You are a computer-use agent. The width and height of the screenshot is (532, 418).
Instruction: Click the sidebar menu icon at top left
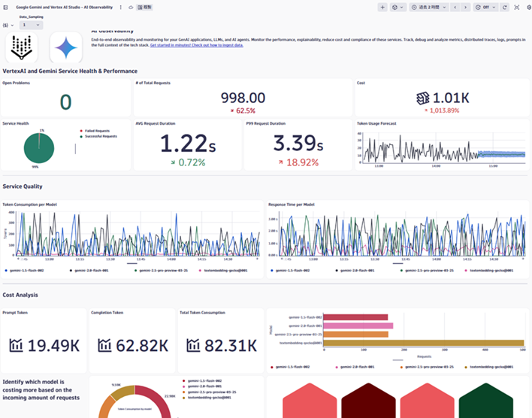pos(8,7)
